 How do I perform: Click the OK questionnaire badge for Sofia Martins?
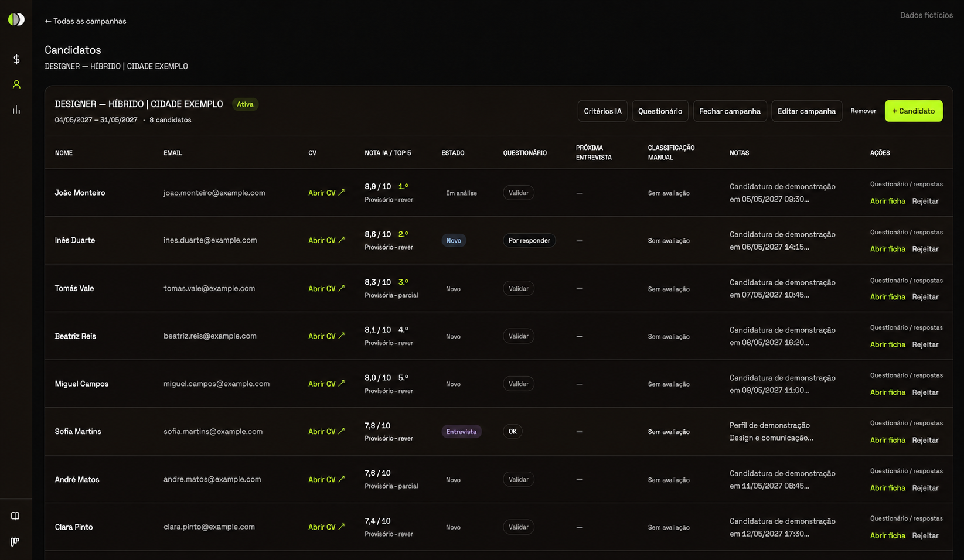pyautogui.click(x=513, y=431)
